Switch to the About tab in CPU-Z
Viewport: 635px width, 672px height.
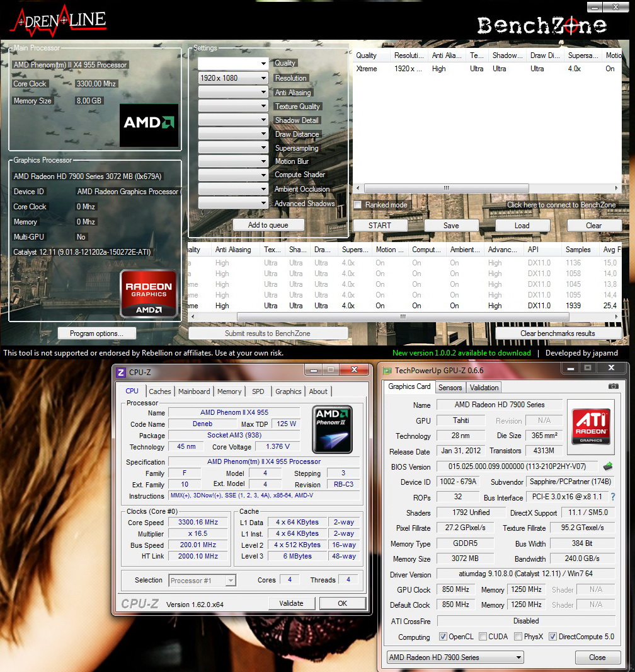(x=318, y=391)
